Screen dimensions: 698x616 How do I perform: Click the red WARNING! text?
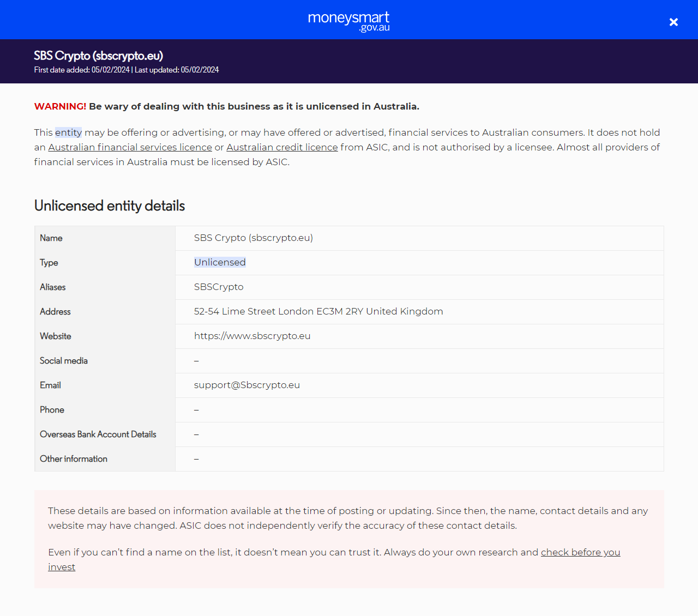60,106
